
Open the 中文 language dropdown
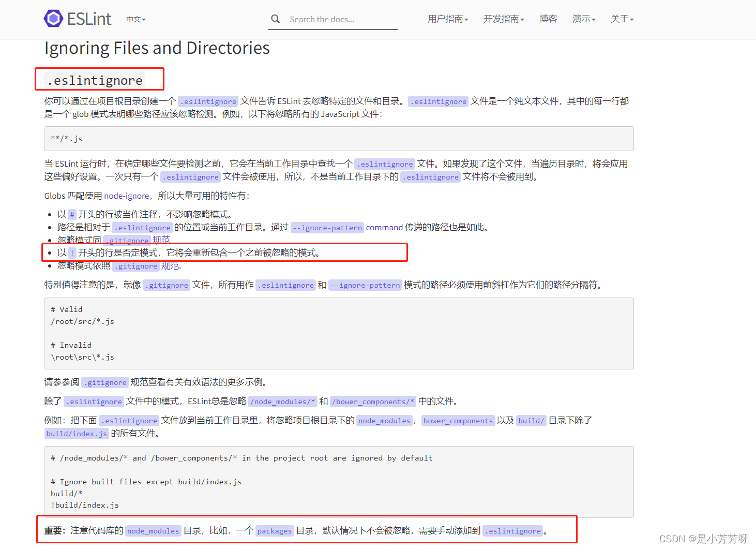pyautogui.click(x=135, y=19)
